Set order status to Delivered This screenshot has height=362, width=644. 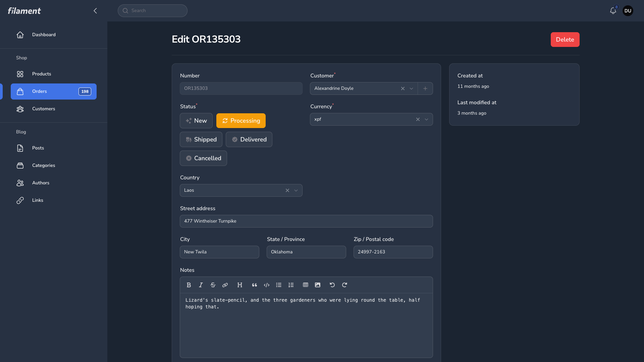(x=249, y=139)
